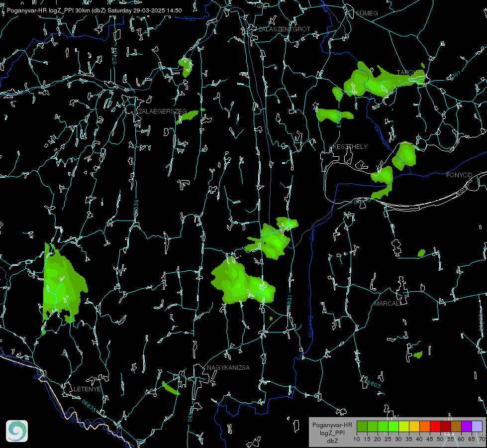Pick the orange 40–45 dBZ legend swatch
This screenshot has height=448, width=487.
[x=425, y=427]
